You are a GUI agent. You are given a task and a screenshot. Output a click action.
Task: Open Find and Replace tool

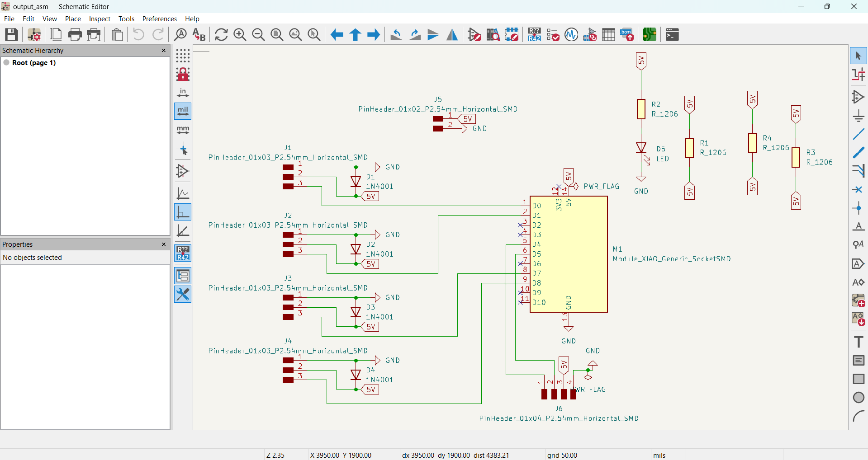[199, 34]
